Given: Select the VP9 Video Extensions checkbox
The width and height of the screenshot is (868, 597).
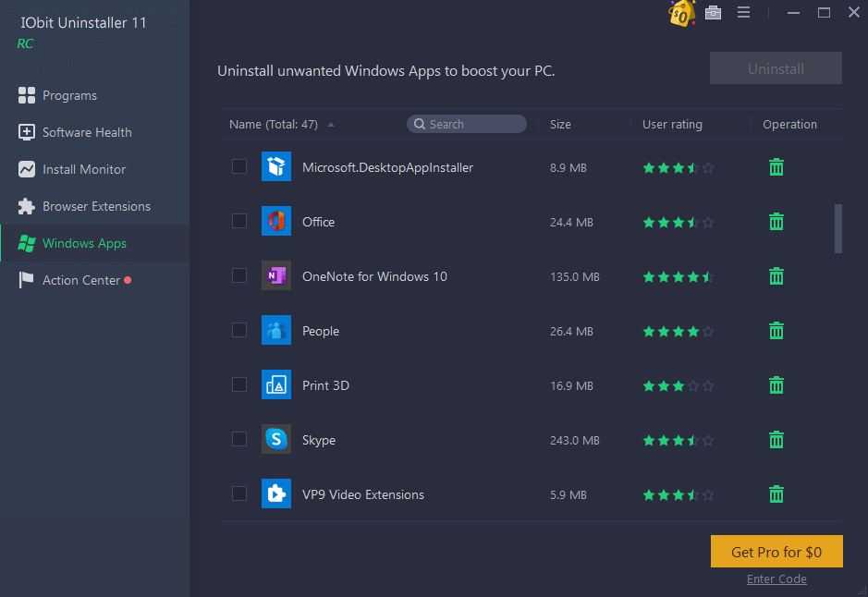Looking at the screenshot, I should point(239,493).
